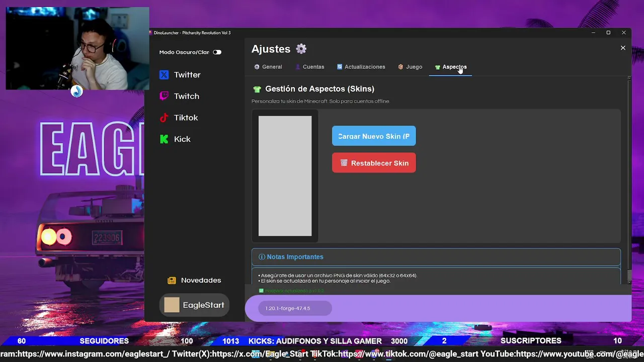Open the EagleStart account button
The height and width of the screenshot is (362, 644).
pos(194,305)
